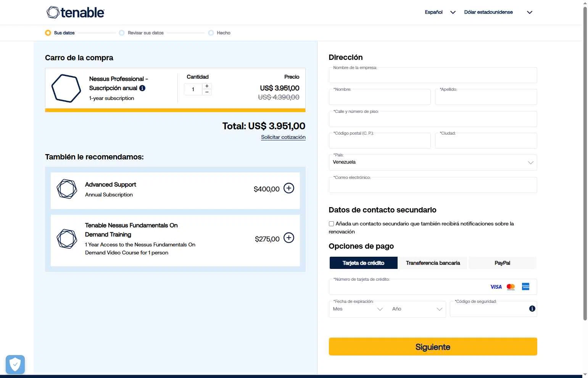Focus the Calle y número de piso field

tap(433, 119)
